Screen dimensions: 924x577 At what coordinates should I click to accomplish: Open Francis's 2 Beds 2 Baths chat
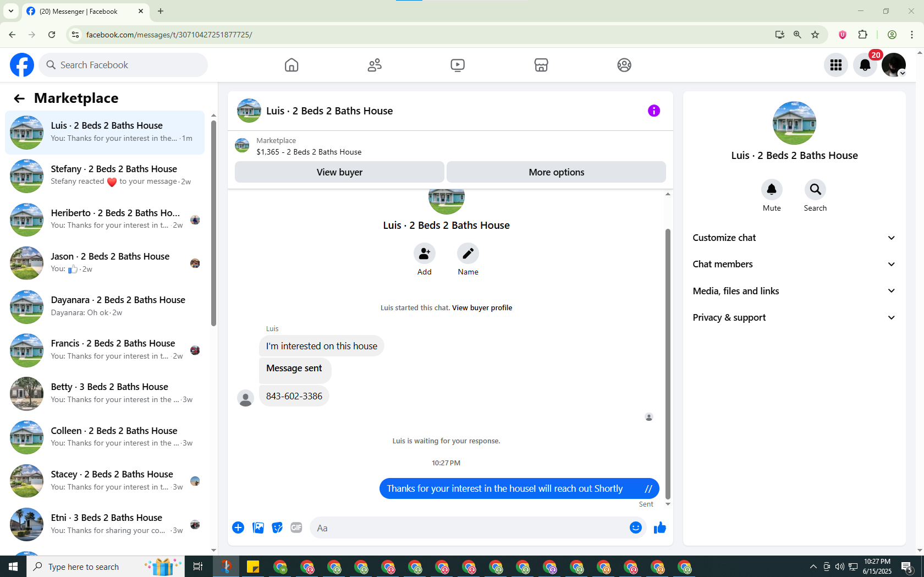click(105, 350)
